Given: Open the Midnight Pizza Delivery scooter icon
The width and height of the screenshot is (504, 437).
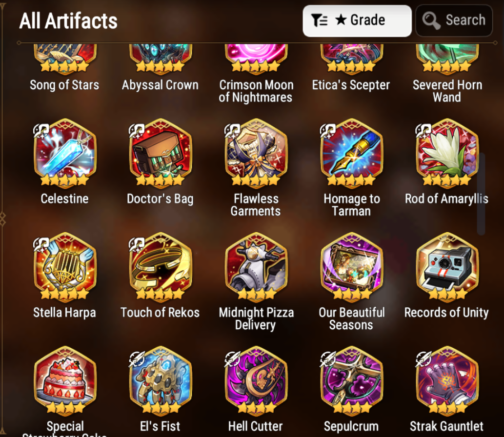Looking at the screenshot, I should pyautogui.click(x=256, y=267).
